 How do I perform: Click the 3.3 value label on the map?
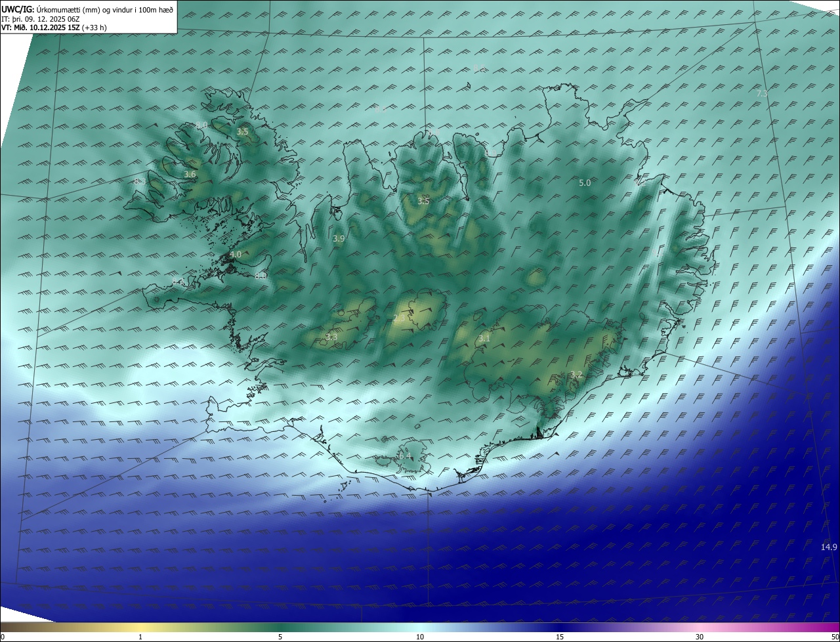coord(331,337)
